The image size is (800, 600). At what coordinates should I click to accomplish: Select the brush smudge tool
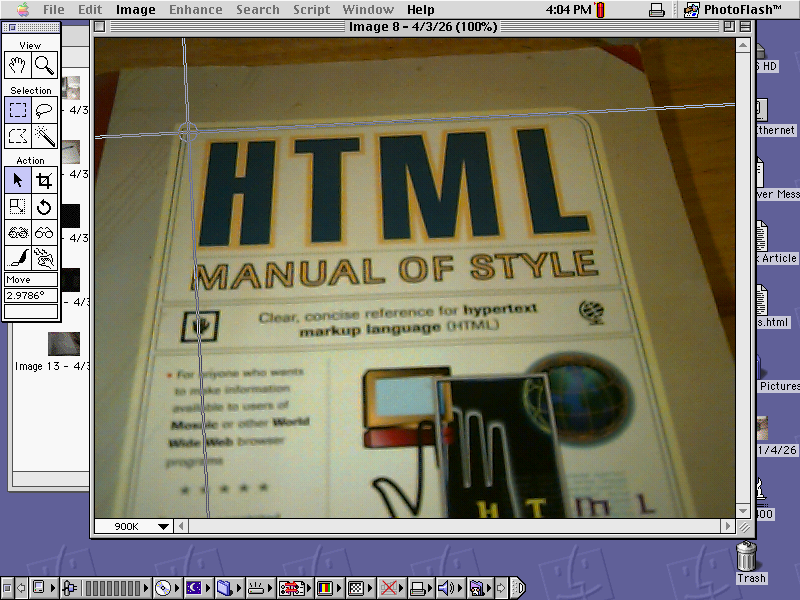click(x=18, y=259)
